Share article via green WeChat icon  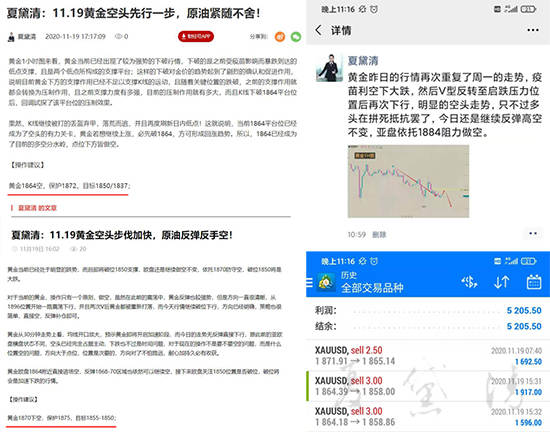(296, 36)
